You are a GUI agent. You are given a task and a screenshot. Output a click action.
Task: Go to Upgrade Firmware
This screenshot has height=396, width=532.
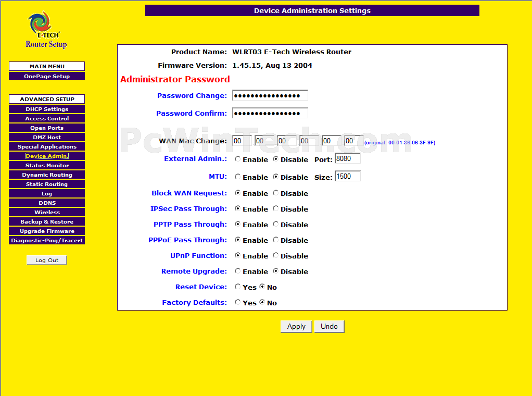point(47,231)
